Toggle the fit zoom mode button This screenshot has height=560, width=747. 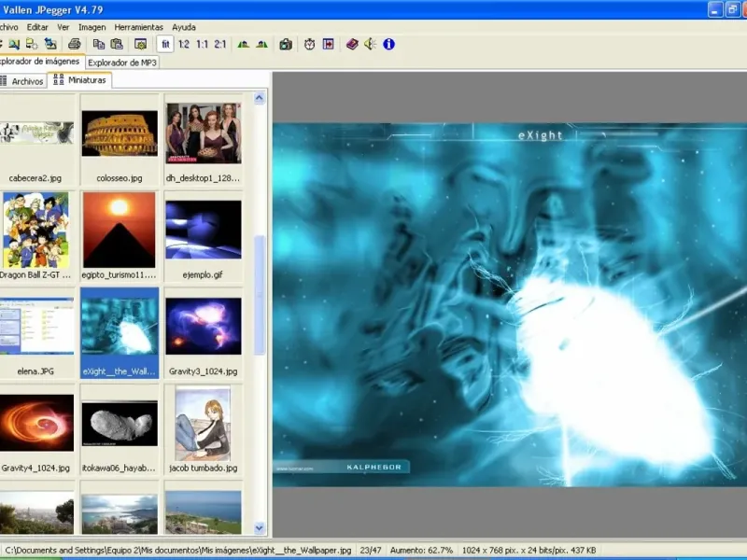click(165, 44)
